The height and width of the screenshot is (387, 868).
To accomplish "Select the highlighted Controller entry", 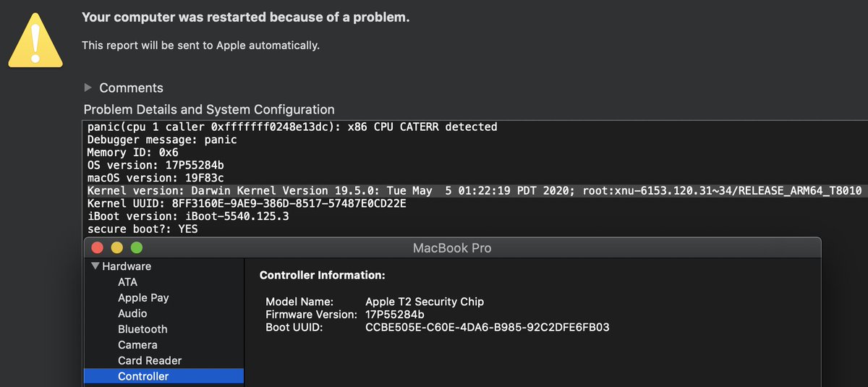I will [x=163, y=376].
